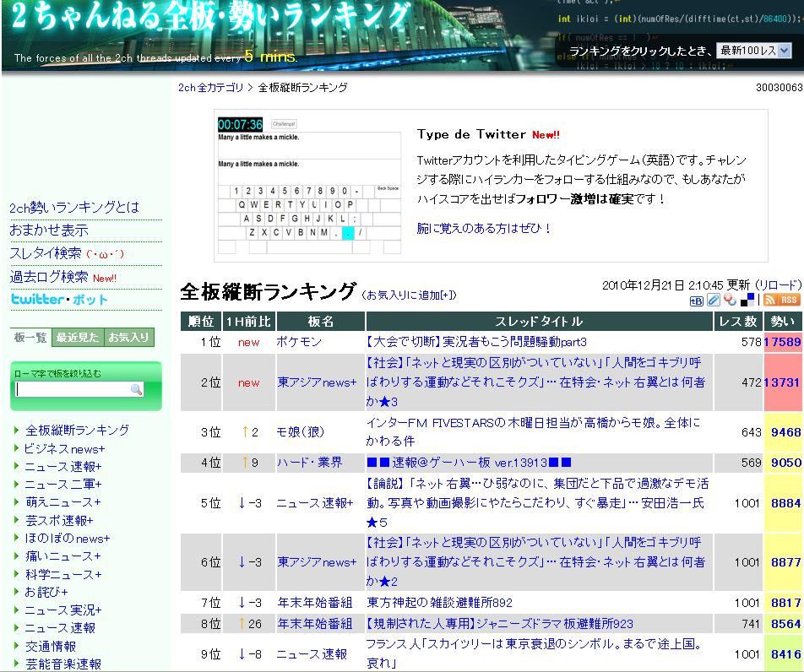Open the おまかせ表示 link
The height and width of the screenshot is (672, 804).
point(49,230)
